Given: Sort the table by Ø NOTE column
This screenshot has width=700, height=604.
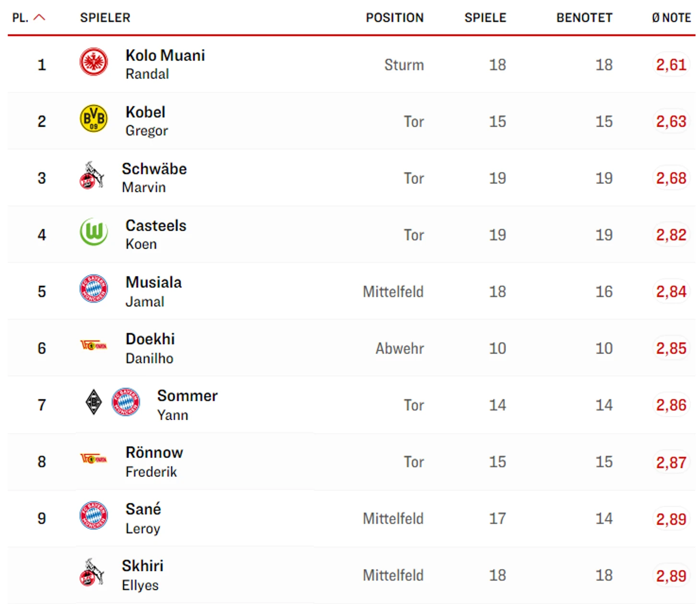Looking at the screenshot, I should [x=671, y=18].
